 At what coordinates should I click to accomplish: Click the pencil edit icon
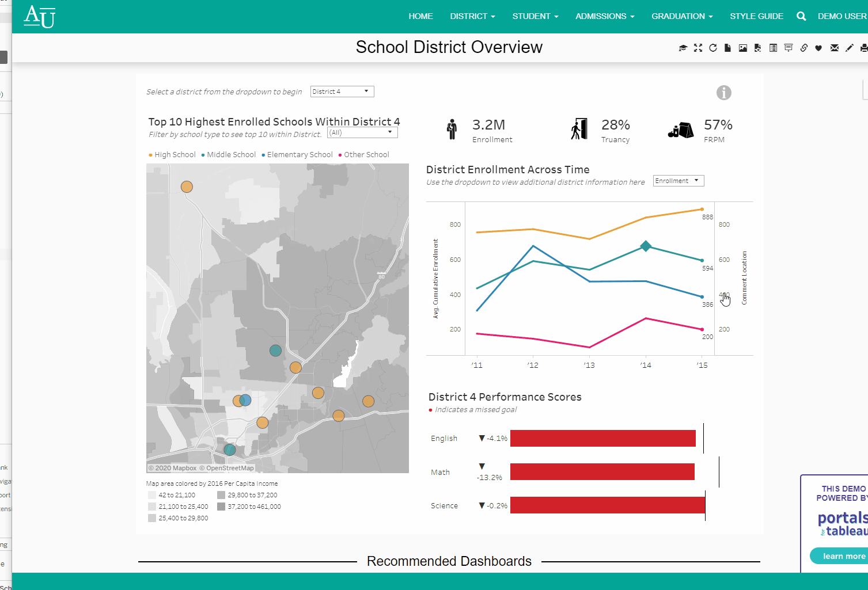click(x=849, y=48)
